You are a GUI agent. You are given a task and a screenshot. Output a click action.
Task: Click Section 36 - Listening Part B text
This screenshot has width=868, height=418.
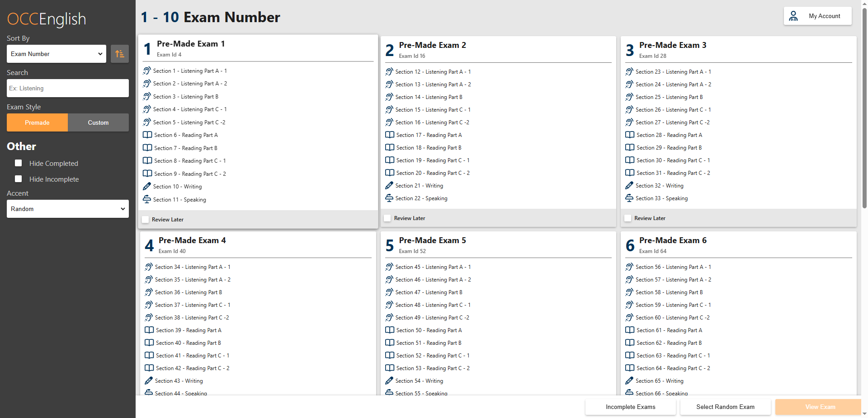click(x=189, y=292)
